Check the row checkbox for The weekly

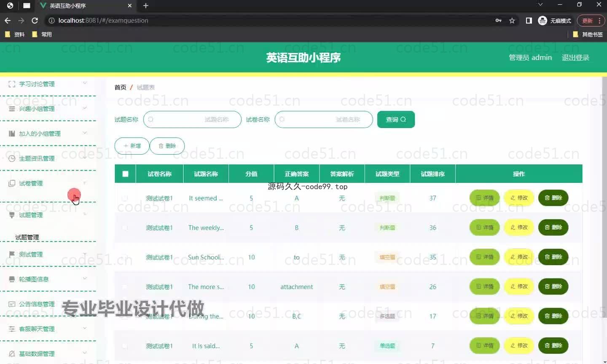(x=125, y=227)
